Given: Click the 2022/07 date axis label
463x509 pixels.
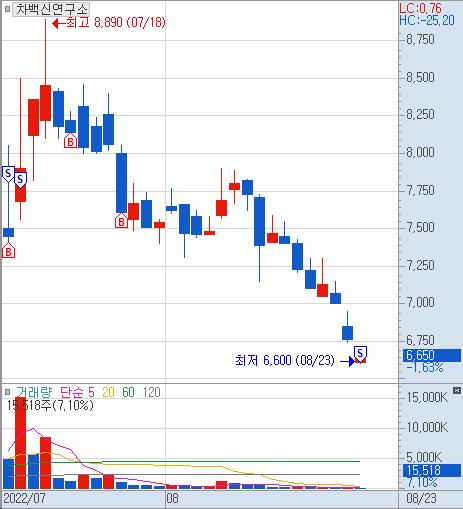Looking at the screenshot, I should click(24, 499).
